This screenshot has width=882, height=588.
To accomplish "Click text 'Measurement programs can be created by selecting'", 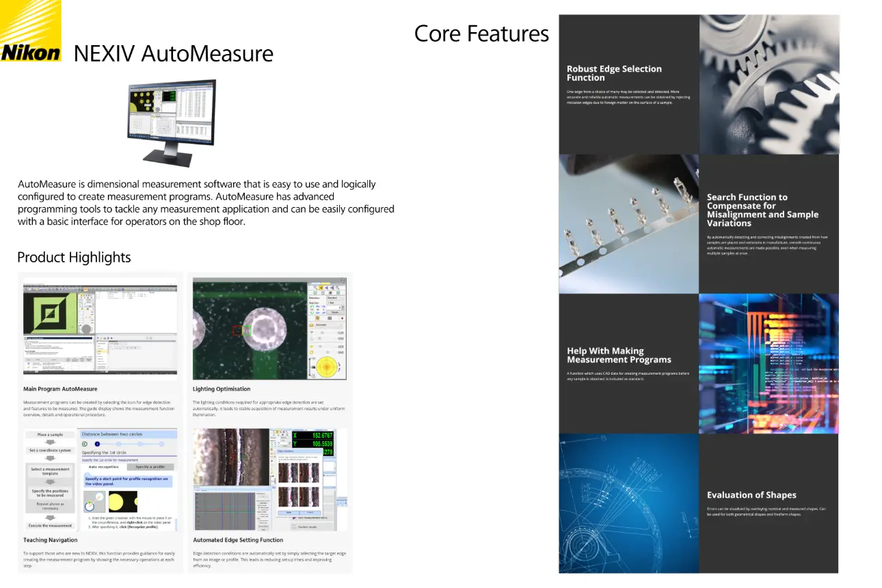I will point(98,409).
